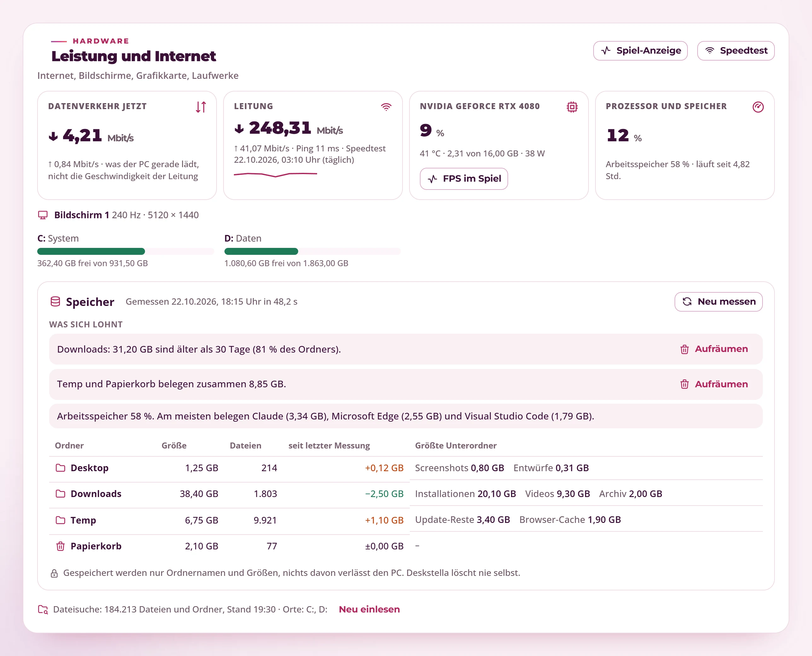This screenshot has width=812, height=656.
Task: Click the up-down arrows icon in Datenverkehr card
Action: click(201, 107)
